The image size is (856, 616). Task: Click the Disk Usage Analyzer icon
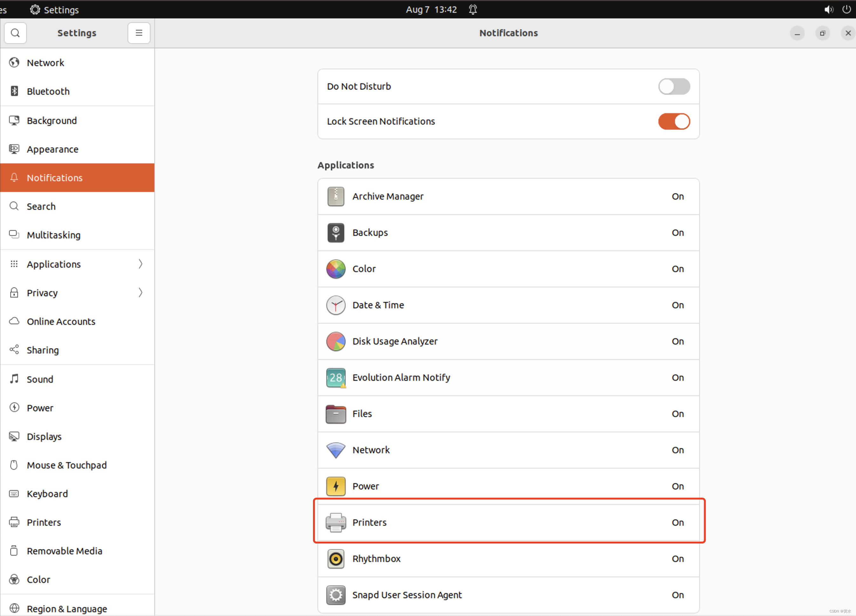(335, 341)
